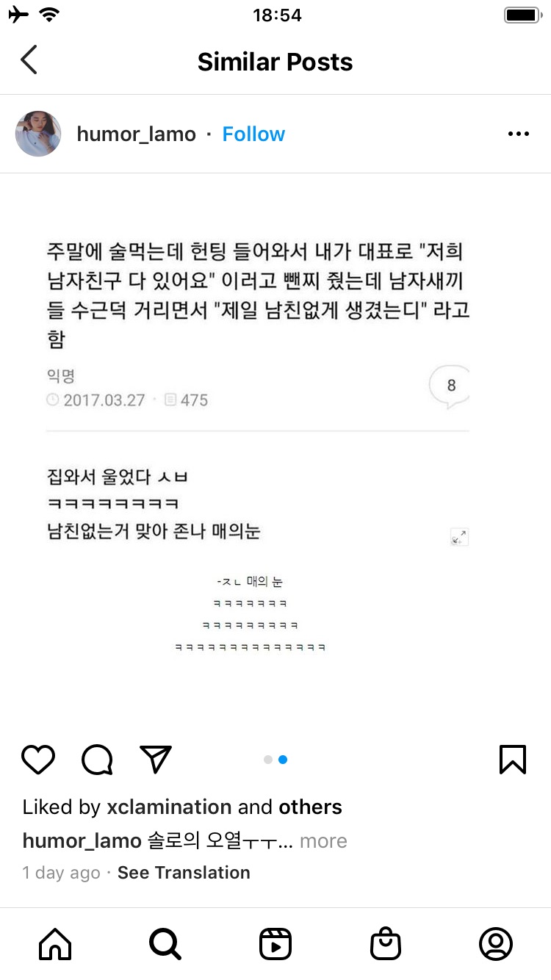The image size is (551, 980).
Task: Open the Reels tab icon
Action: 275,944
